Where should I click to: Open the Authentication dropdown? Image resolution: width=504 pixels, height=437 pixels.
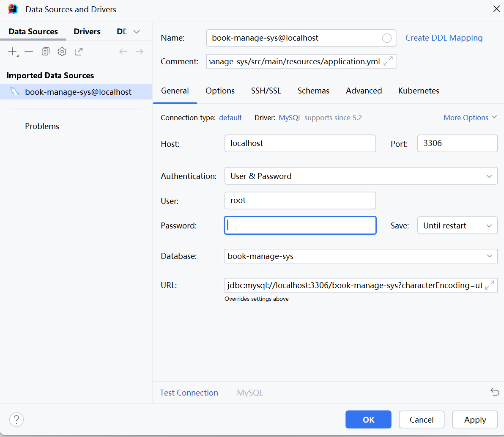tap(489, 176)
